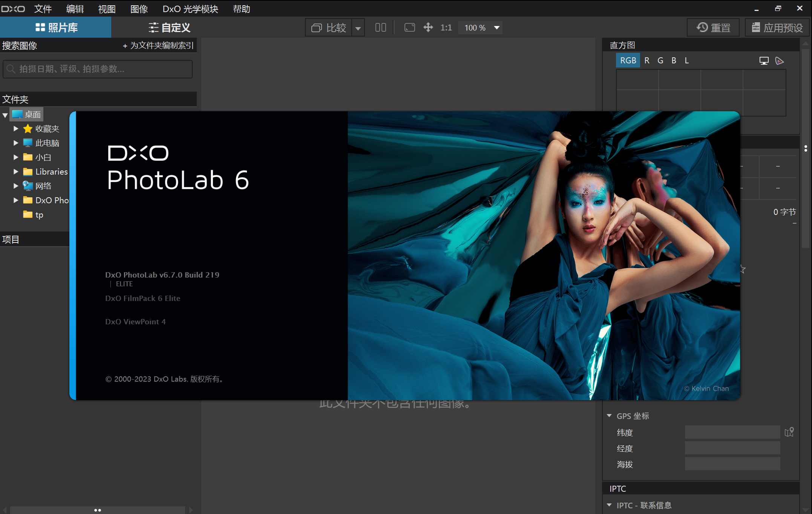Click the 海拔 altitude field
This screenshot has height=514, width=812.
[x=732, y=464]
